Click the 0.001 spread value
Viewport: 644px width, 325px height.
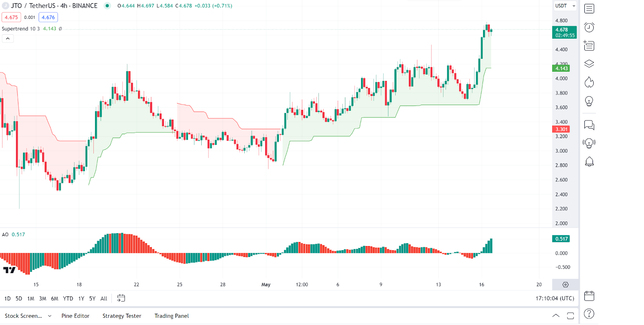(x=30, y=17)
